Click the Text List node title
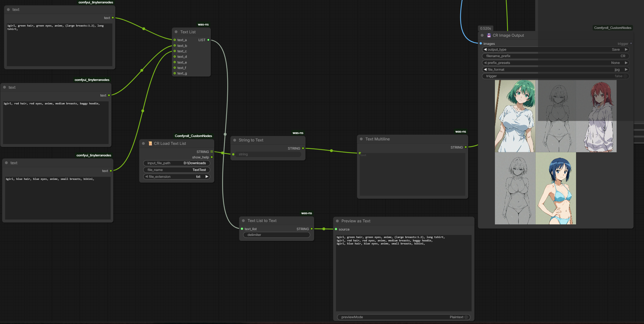 click(188, 32)
